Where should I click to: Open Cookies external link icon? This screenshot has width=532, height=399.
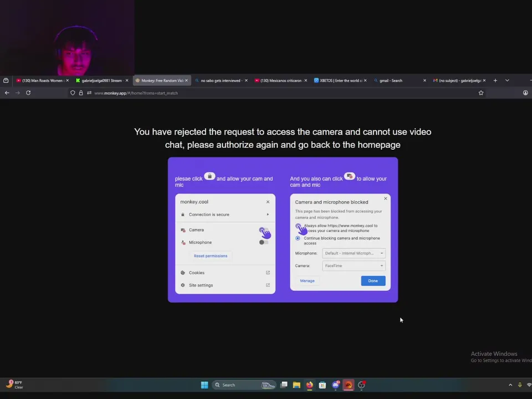point(268,273)
